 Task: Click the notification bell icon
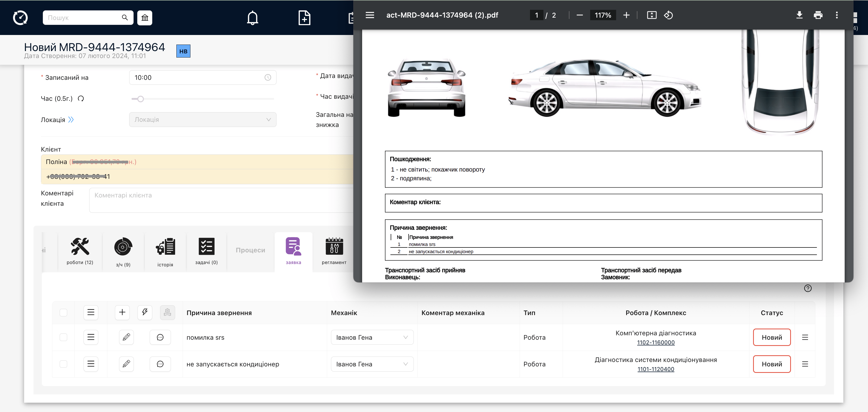(x=252, y=18)
